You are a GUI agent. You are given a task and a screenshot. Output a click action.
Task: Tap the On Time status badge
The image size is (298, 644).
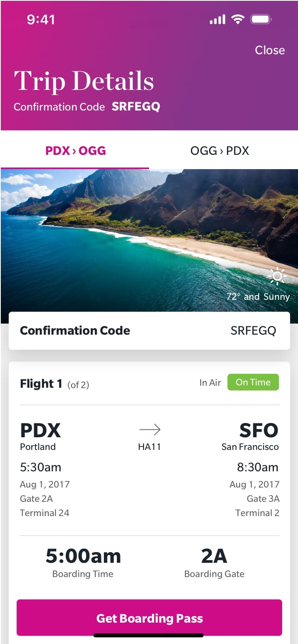point(253,382)
